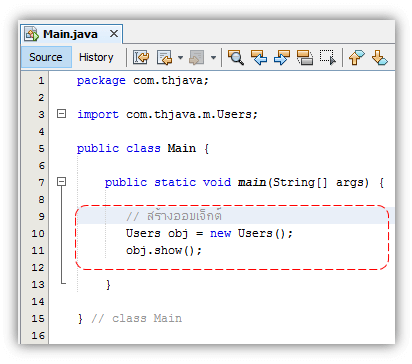
Task: Click Find Next Occurrence icon
Action: point(282,57)
